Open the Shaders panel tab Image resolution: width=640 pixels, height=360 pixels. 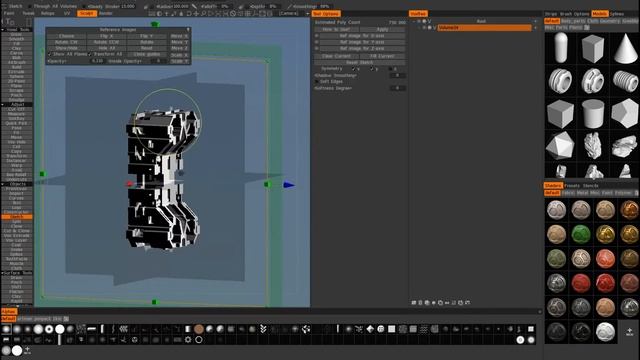[x=553, y=186]
